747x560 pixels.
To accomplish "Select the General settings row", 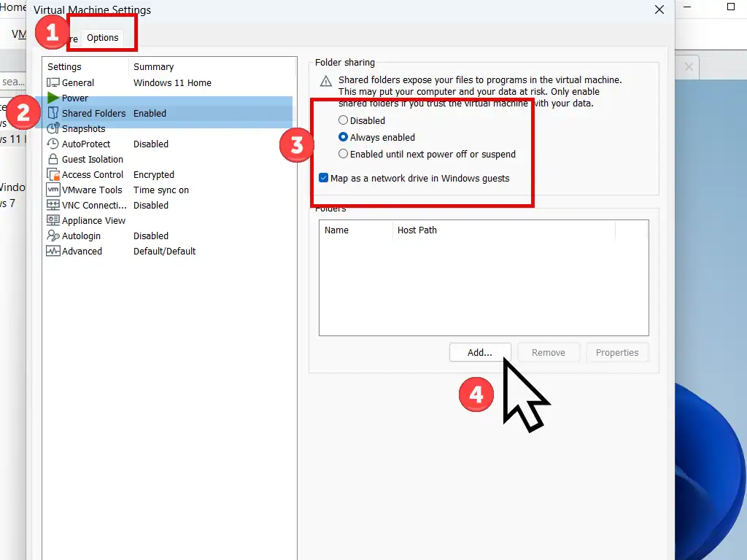I will (169, 82).
